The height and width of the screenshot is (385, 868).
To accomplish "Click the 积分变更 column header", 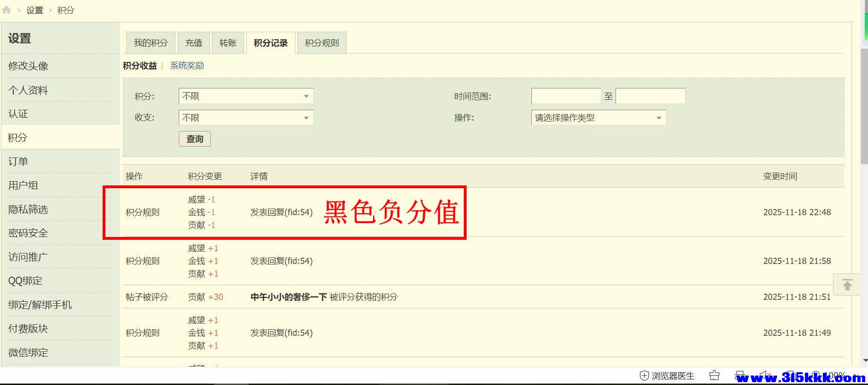I will 205,176.
